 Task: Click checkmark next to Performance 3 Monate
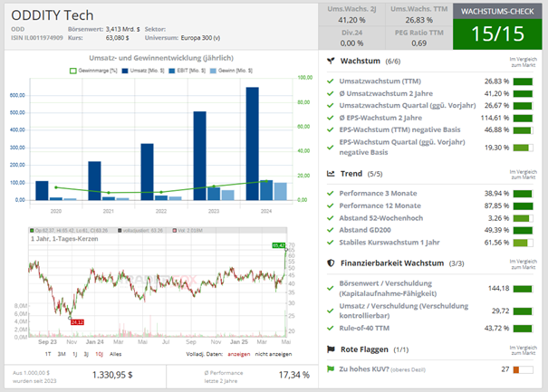(x=331, y=193)
